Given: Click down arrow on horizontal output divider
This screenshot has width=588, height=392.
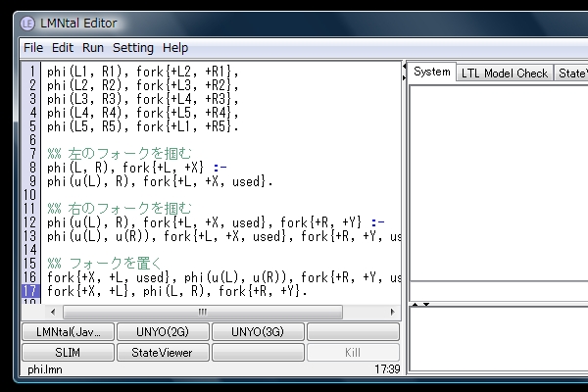Looking at the screenshot, I should coord(425,305).
